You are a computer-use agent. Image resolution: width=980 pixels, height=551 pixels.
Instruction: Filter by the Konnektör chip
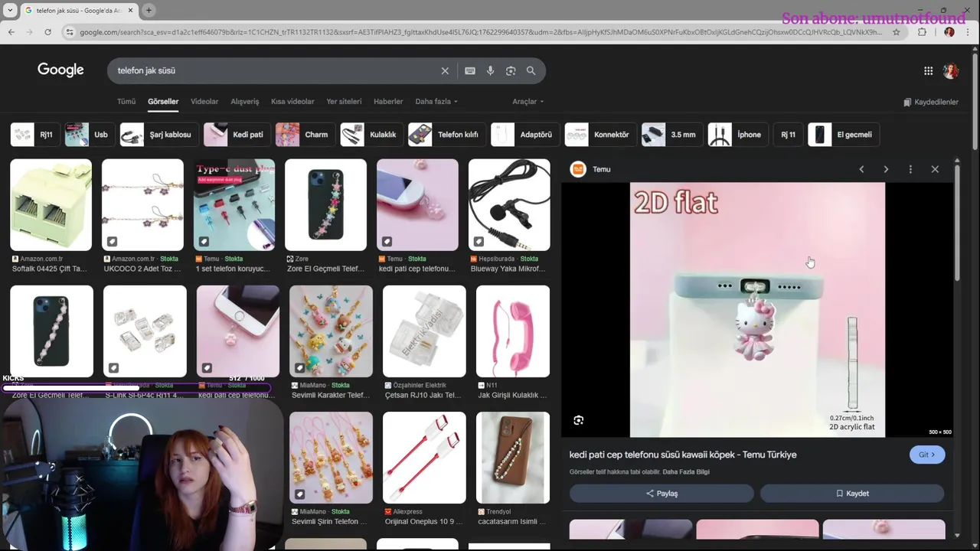(x=600, y=135)
